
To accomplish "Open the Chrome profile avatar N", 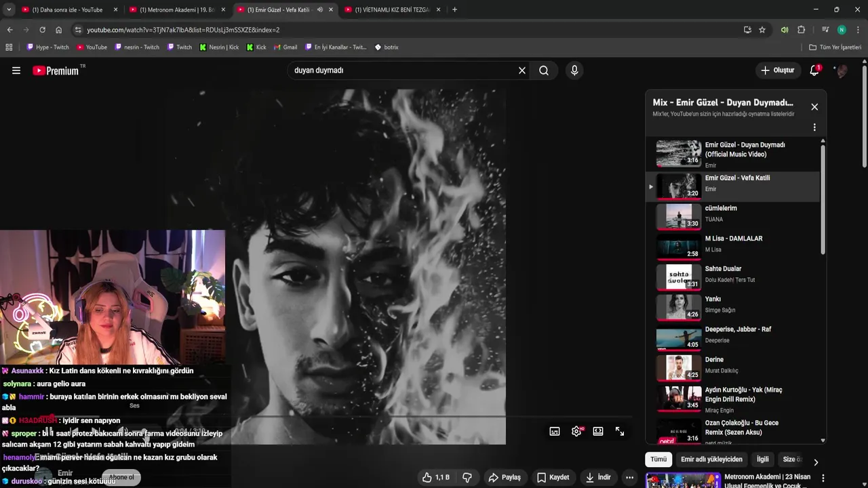I will tap(842, 30).
